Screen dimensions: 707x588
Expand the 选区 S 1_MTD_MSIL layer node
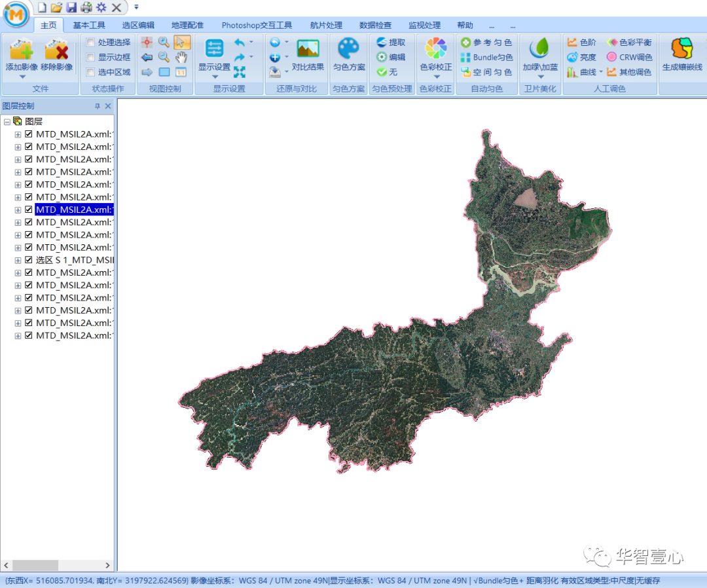pyautogui.click(x=18, y=260)
